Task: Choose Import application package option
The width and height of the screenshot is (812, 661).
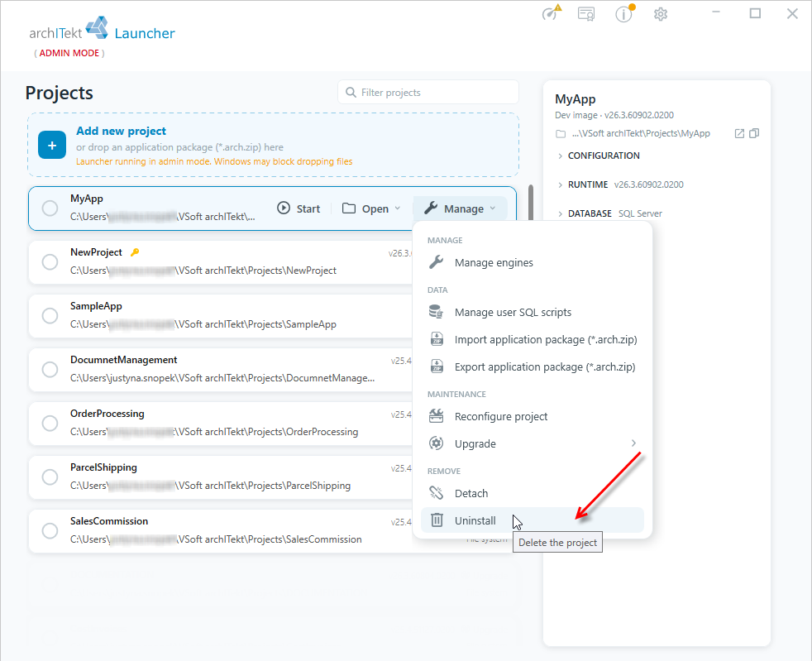Action: tap(533, 340)
